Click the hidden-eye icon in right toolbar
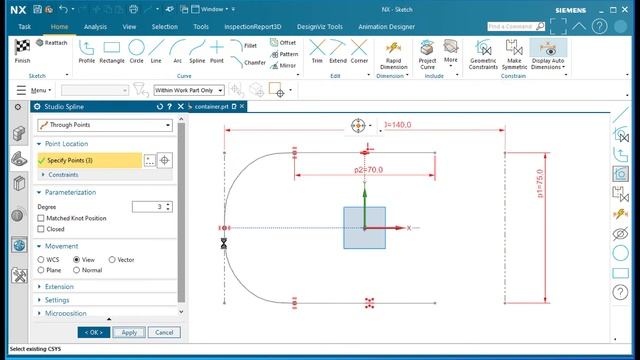Viewport: 640px width, 360px height. point(620,234)
